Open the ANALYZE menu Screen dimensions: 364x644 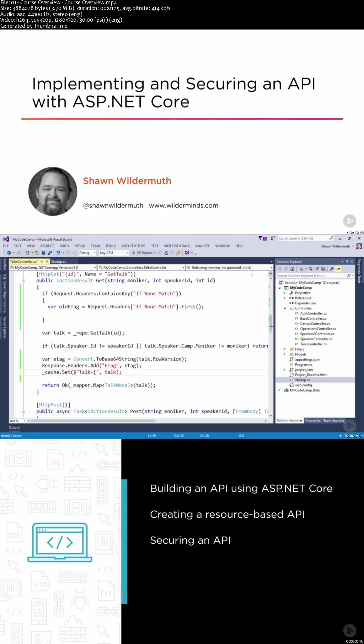202,246
